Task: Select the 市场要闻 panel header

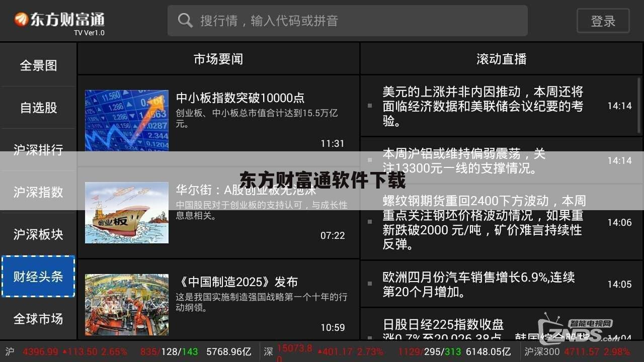Action: coord(218,59)
